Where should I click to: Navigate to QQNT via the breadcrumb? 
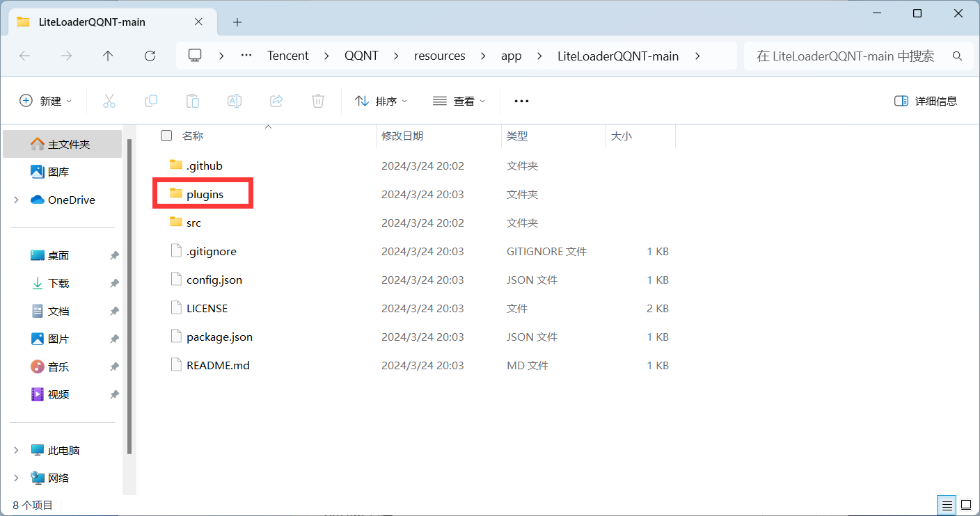pyautogui.click(x=361, y=56)
